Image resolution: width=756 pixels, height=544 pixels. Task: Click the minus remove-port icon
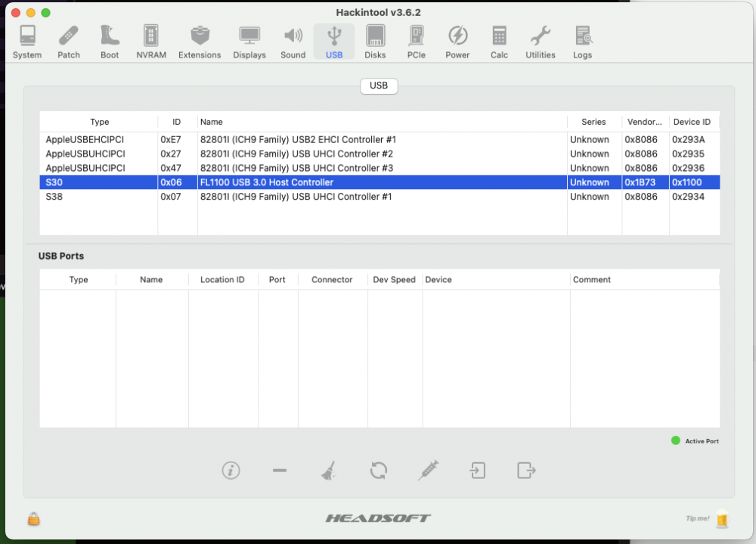point(280,470)
